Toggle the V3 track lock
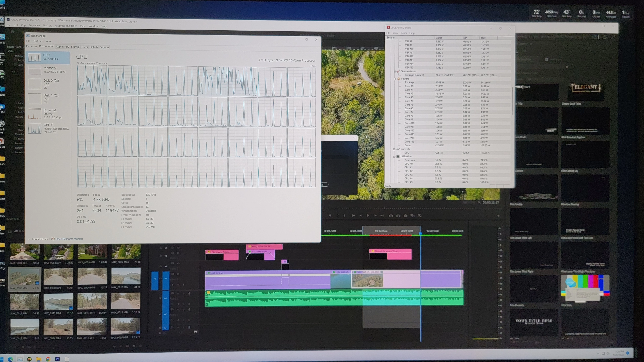 pos(160,256)
